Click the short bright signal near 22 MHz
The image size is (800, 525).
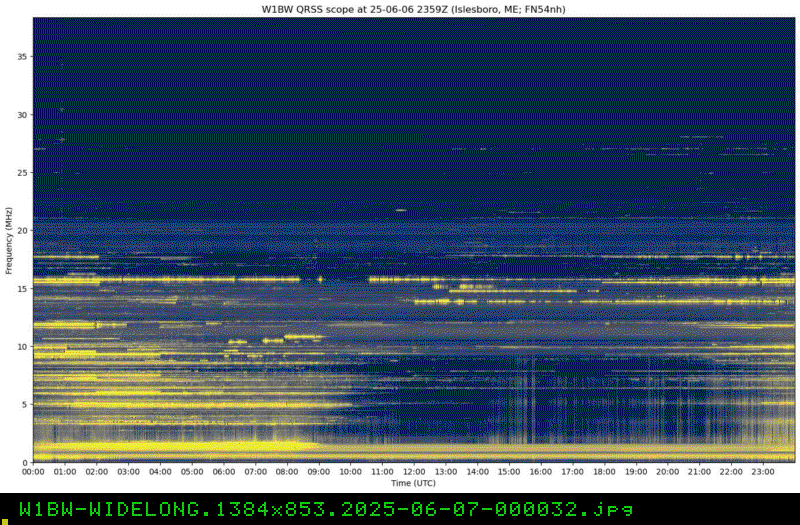point(401,210)
